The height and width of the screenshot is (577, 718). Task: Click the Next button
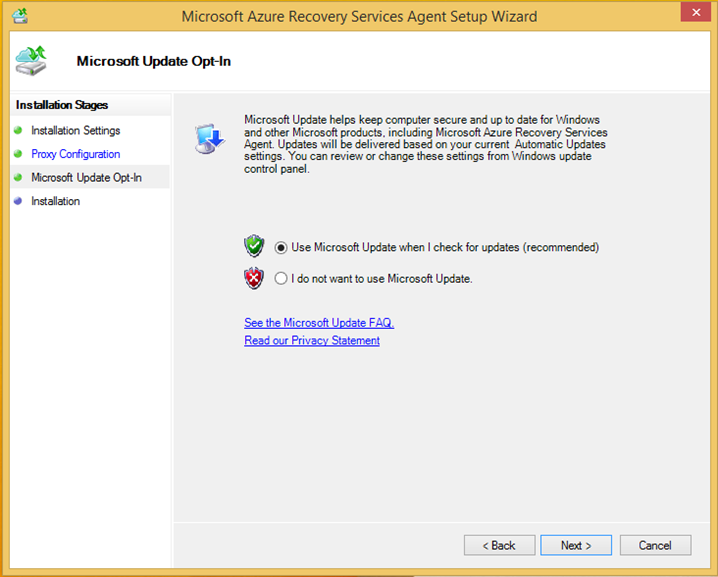pyautogui.click(x=576, y=545)
